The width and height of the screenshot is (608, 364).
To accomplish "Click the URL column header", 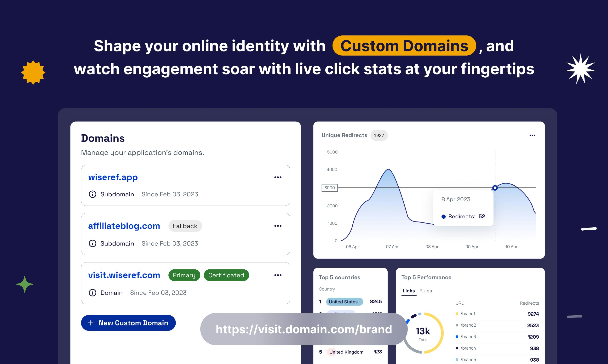I will pos(459,303).
